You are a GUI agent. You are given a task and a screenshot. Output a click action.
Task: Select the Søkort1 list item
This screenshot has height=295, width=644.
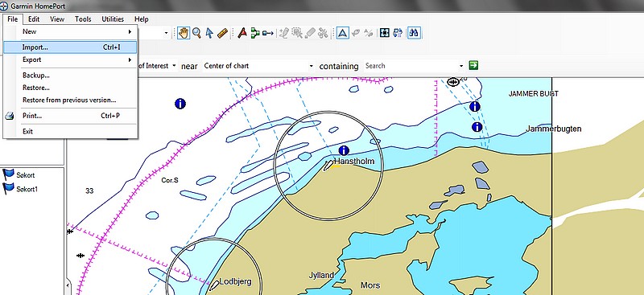click(x=21, y=189)
